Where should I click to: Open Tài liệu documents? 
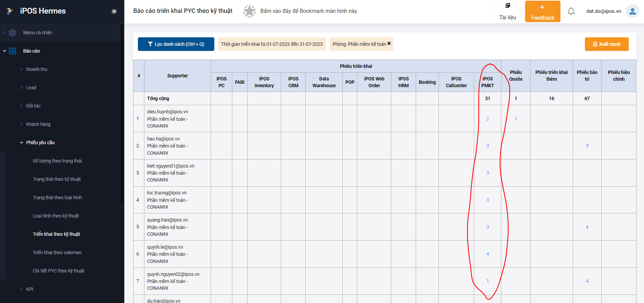point(507,11)
